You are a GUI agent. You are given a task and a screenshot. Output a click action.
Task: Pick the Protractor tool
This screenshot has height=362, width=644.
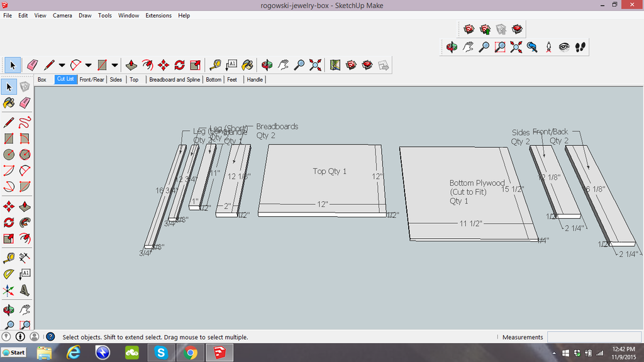[9, 274]
